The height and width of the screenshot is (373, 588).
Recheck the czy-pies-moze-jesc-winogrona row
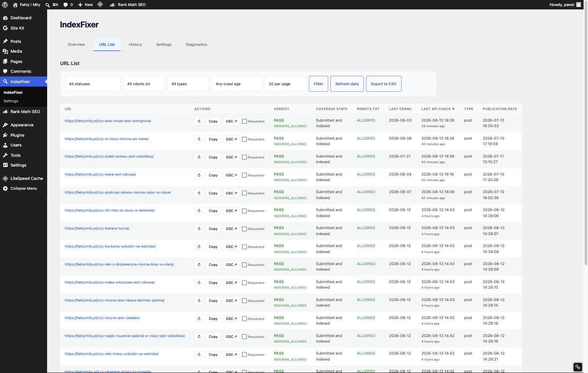pos(199,121)
